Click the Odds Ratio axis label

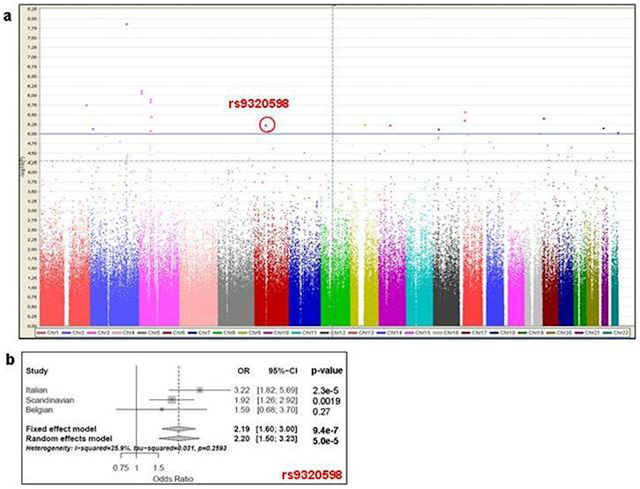[173, 478]
